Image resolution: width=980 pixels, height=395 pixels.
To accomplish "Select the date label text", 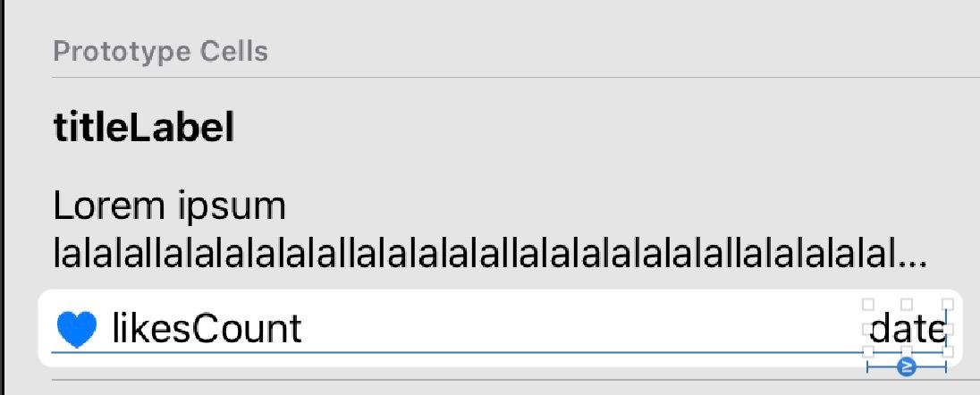I will (908, 330).
